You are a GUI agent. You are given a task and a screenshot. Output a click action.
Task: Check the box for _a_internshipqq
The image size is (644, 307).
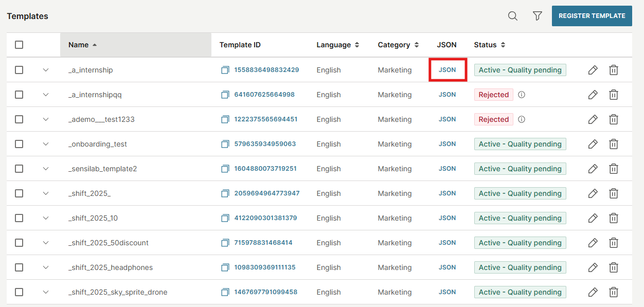pos(19,95)
